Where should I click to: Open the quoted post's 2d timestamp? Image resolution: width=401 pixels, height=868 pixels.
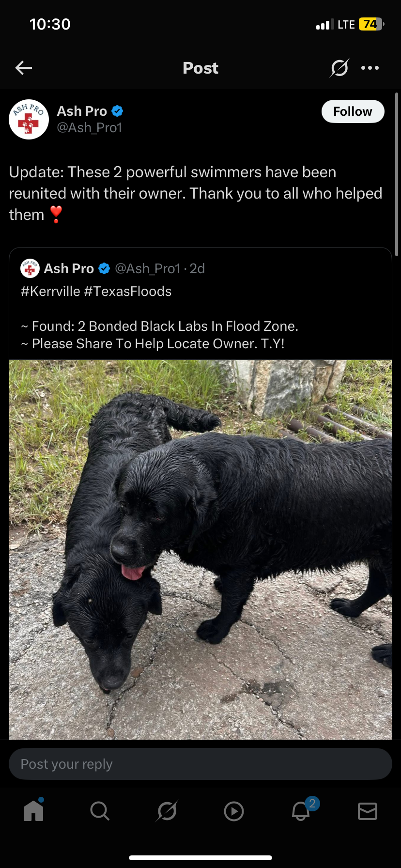point(197,268)
